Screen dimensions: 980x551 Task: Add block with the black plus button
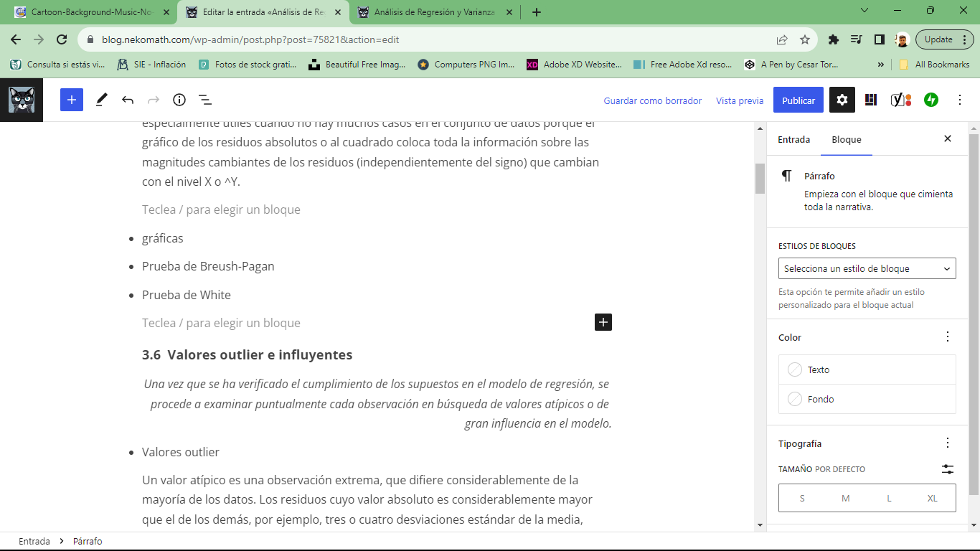pyautogui.click(x=603, y=323)
